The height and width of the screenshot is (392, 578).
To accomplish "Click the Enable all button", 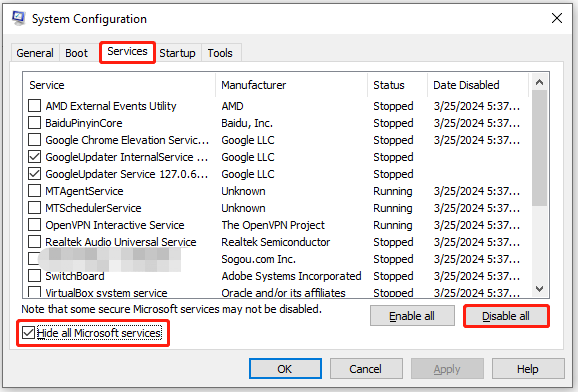I will point(412,316).
